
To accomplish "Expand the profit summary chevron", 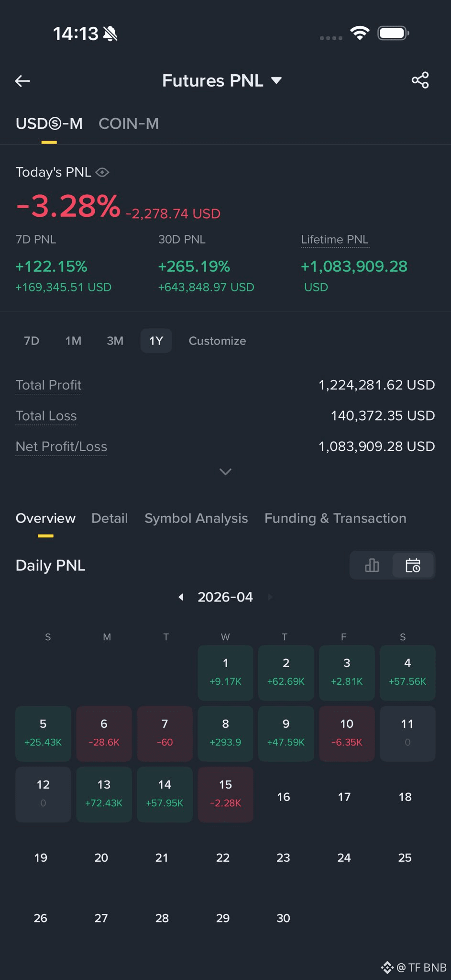I will (225, 472).
